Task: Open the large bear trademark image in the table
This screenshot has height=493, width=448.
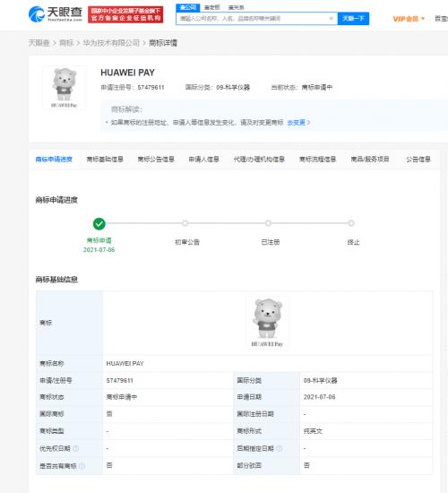Action: pos(267,323)
